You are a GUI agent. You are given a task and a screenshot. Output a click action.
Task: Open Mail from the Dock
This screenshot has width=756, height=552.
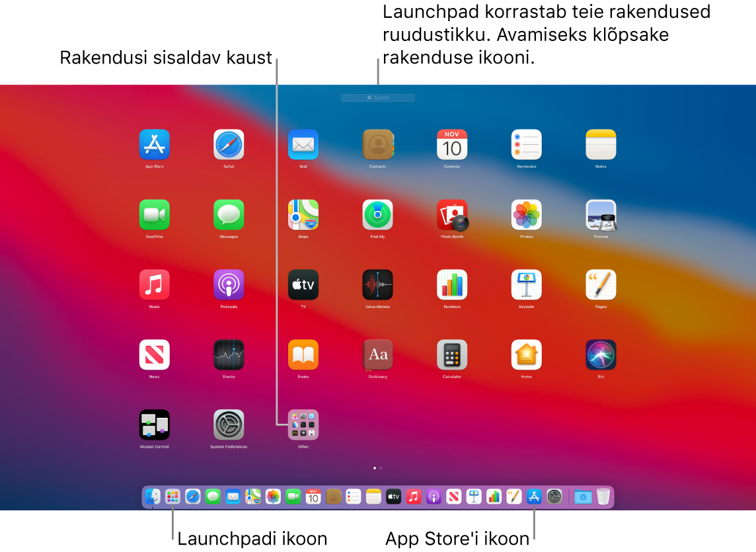coord(233,496)
